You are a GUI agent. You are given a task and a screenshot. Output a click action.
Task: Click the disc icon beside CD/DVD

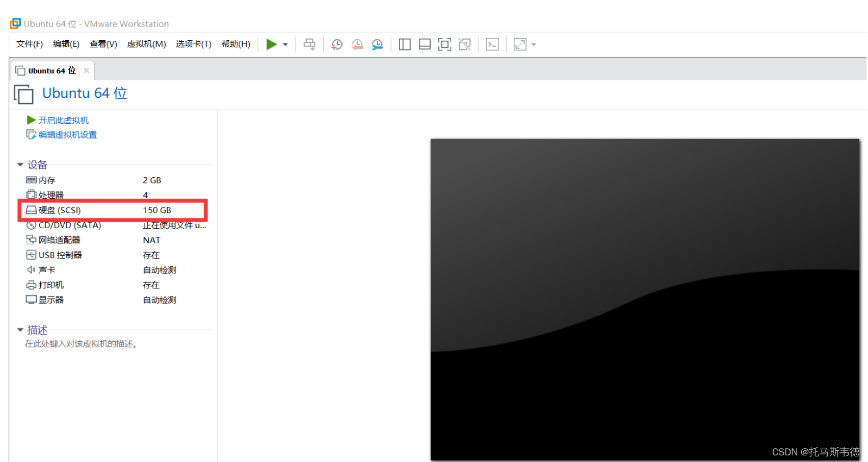point(31,225)
